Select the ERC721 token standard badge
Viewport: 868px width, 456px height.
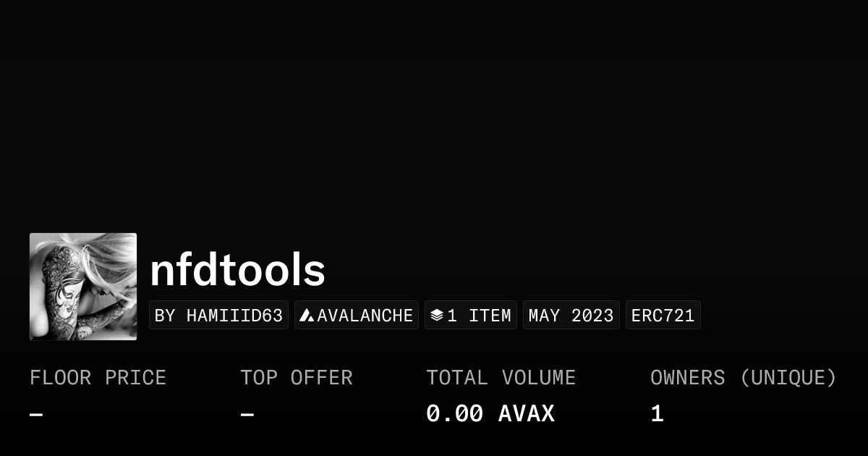click(x=663, y=316)
